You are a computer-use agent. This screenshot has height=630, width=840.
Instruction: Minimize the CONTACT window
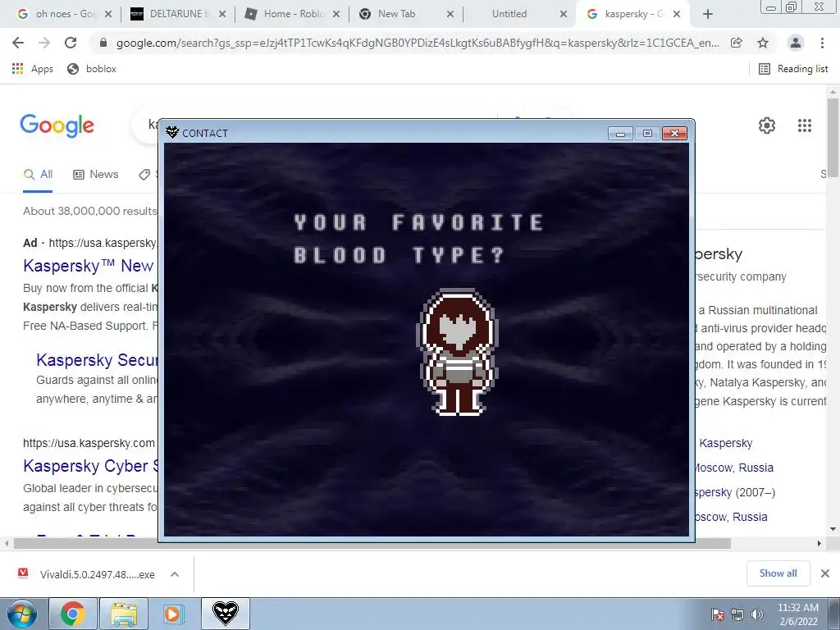coord(620,133)
